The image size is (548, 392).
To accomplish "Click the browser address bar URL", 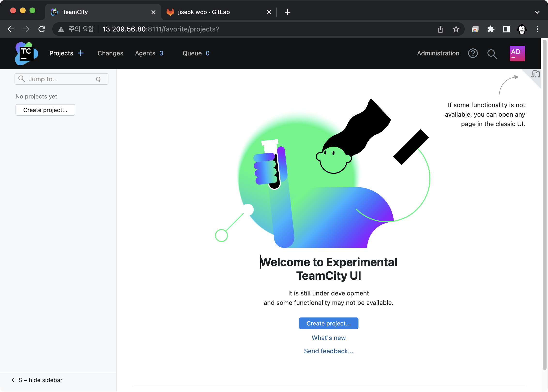I will click(161, 29).
